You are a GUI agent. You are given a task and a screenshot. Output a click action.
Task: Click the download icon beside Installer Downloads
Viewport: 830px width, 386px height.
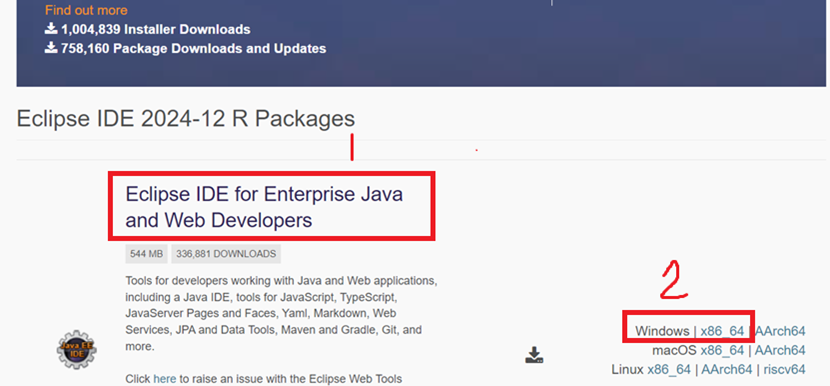(51, 29)
